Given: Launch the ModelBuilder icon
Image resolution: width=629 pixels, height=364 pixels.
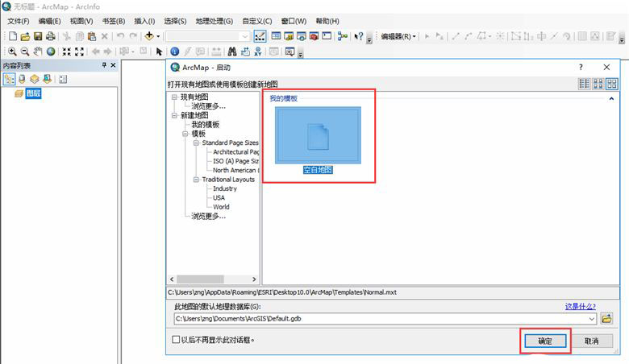Looking at the screenshot, I should 343,36.
